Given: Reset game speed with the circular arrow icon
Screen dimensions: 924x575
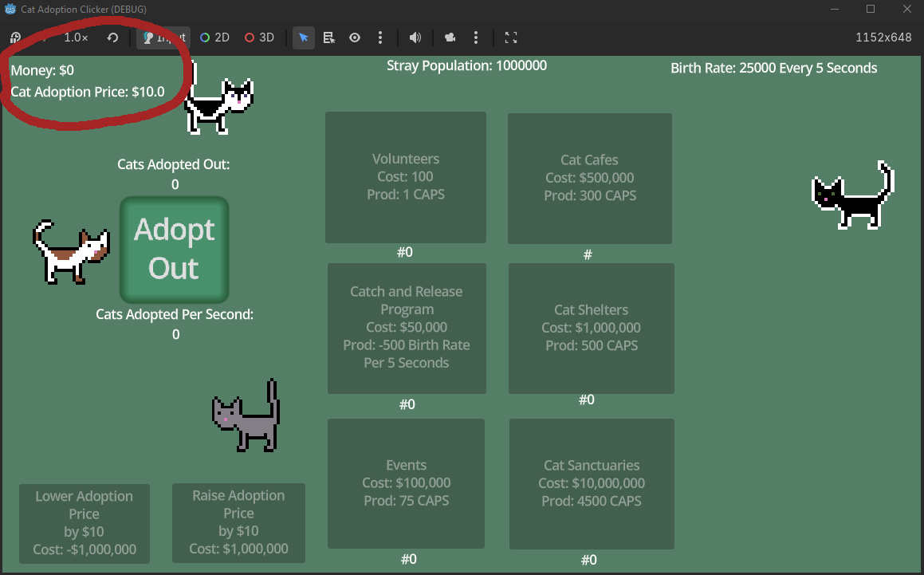Looking at the screenshot, I should coord(112,37).
